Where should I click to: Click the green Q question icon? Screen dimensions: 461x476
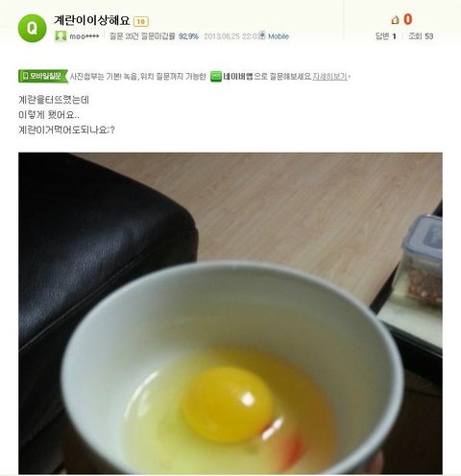click(x=32, y=29)
